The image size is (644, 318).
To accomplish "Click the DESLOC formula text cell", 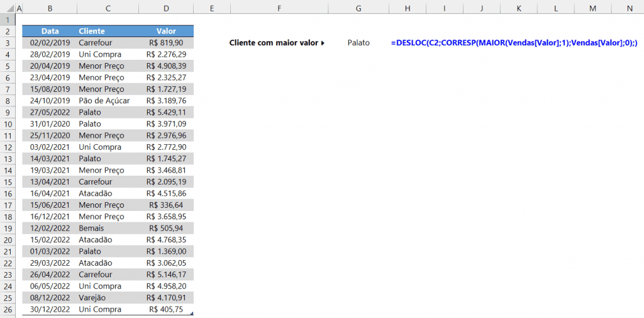I will [514, 43].
